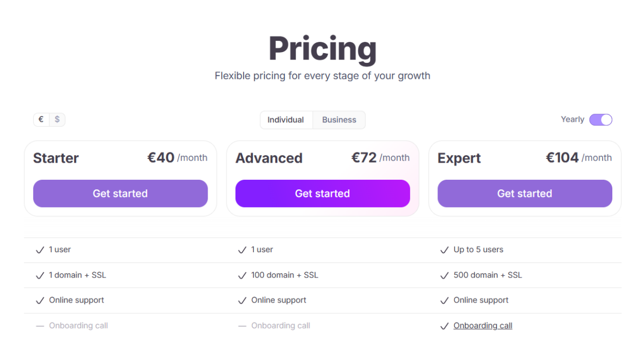Click the Advanced plan title

(x=269, y=158)
